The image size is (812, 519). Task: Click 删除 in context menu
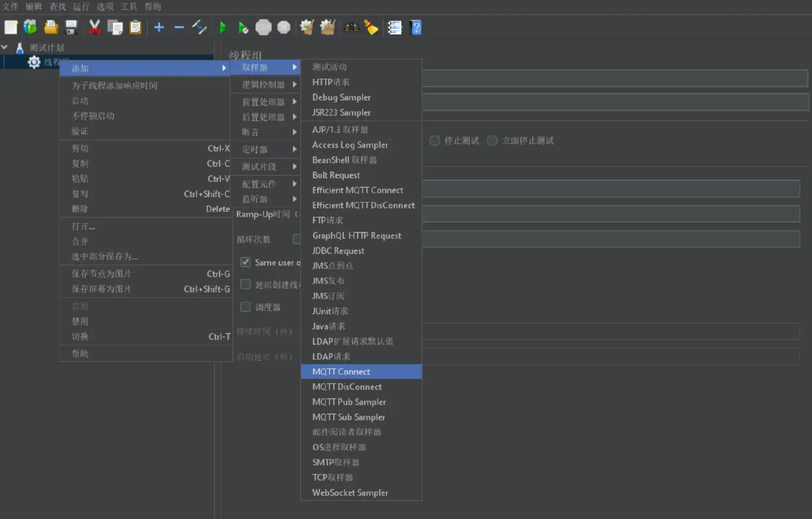(x=146, y=209)
